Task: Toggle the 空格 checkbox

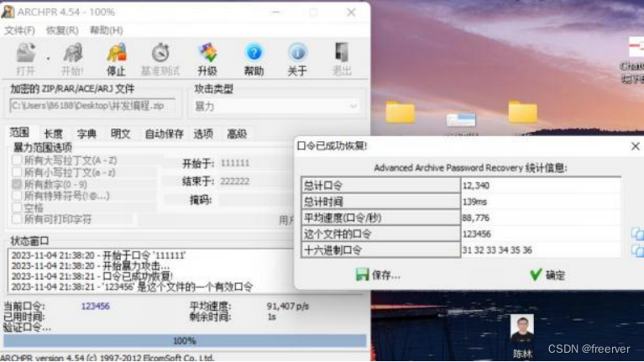Action: [x=17, y=207]
